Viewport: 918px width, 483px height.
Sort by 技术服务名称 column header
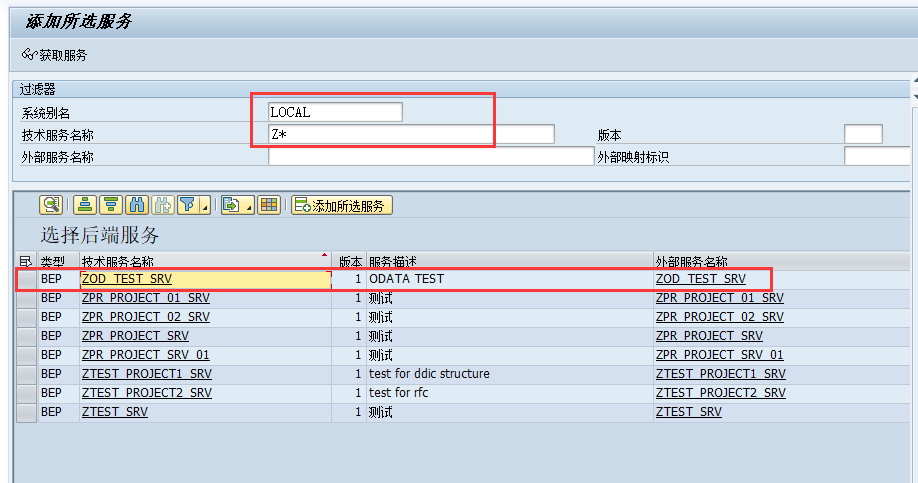(x=200, y=261)
